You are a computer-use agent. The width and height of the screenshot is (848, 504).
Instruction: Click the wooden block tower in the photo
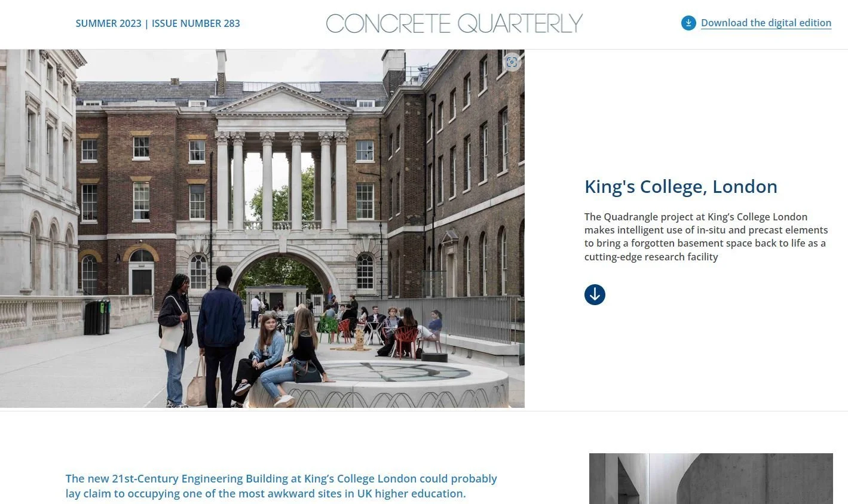pyautogui.click(x=360, y=340)
